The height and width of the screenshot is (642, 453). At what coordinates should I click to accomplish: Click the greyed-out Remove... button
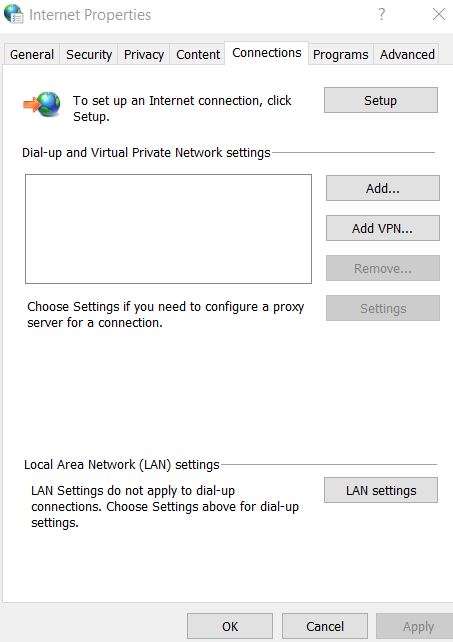pos(383,268)
